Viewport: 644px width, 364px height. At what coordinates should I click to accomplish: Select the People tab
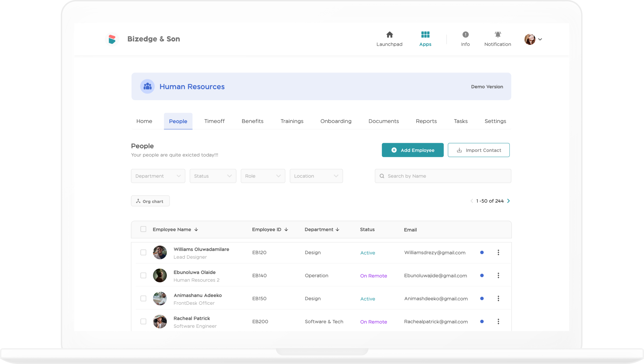(x=178, y=121)
